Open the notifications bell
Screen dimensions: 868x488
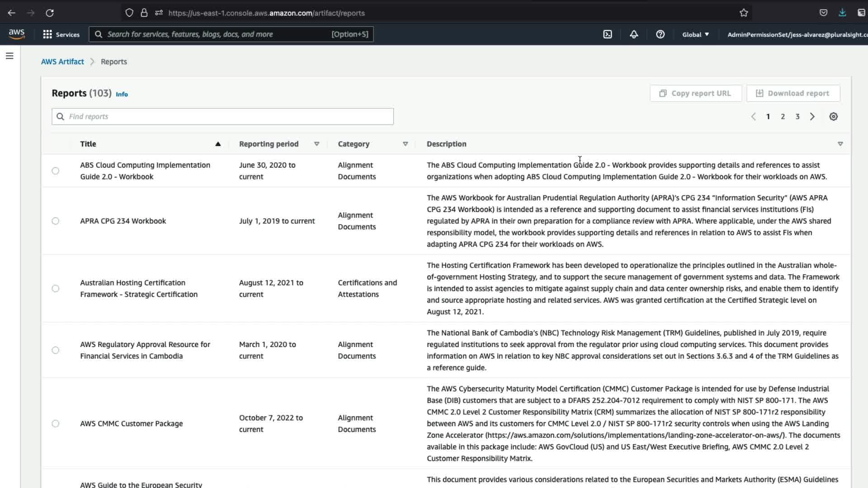[x=634, y=34]
